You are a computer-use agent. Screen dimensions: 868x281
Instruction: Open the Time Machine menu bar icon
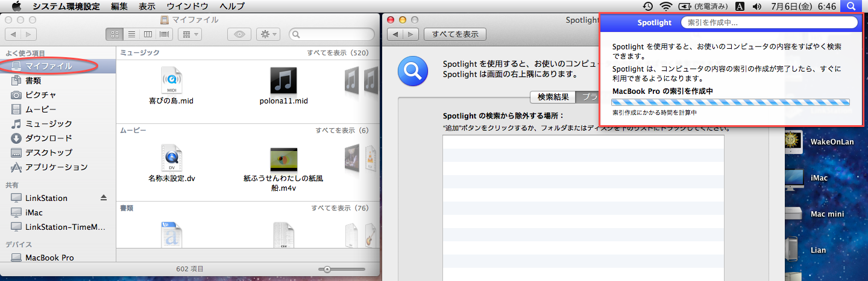[647, 6]
